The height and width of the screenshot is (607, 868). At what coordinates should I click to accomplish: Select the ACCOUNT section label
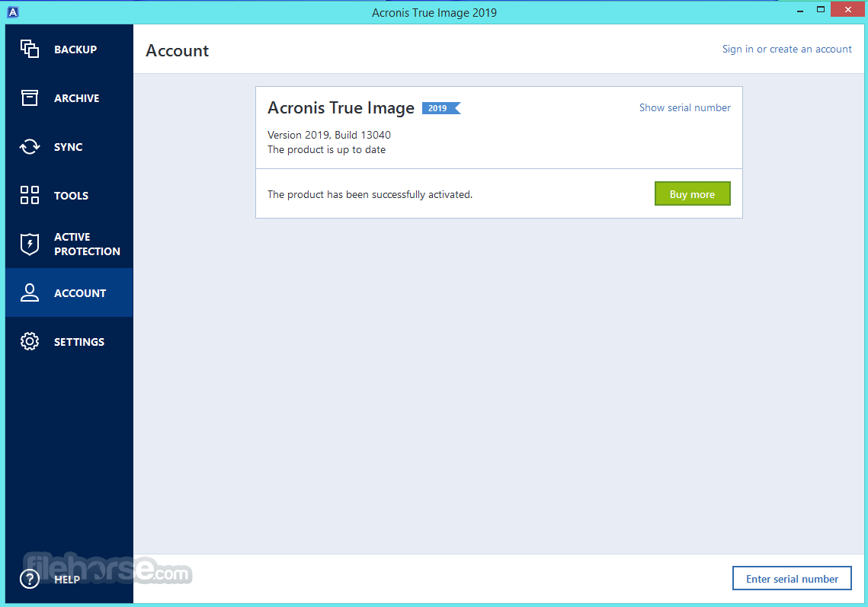pos(80,293)
